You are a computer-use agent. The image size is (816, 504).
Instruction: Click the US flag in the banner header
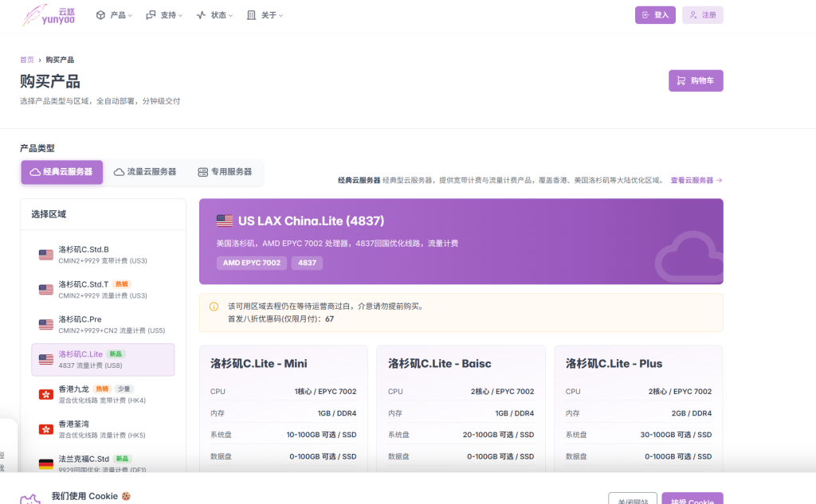pyautogui.click(x=225, y=221)
